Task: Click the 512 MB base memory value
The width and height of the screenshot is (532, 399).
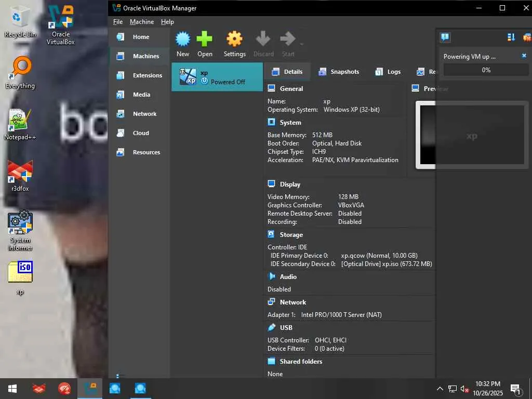Action: [322, 135]
